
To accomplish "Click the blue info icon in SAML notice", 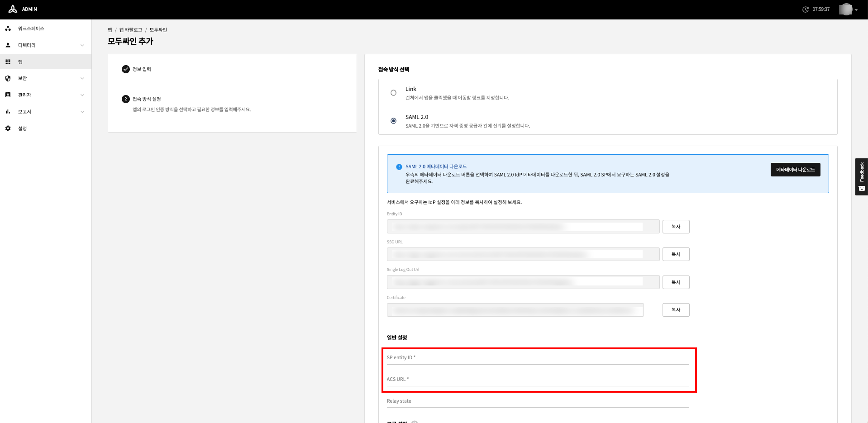I will [x=399, y=167].
